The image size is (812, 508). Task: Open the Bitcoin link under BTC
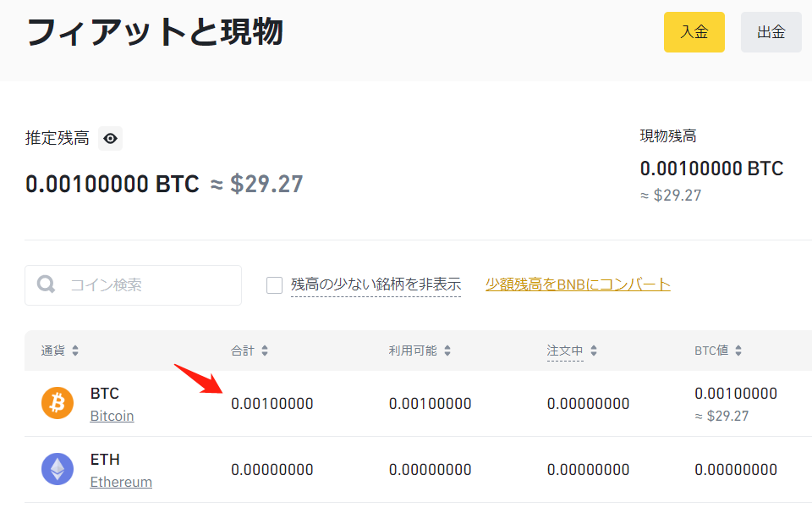(x=112, y=417)
